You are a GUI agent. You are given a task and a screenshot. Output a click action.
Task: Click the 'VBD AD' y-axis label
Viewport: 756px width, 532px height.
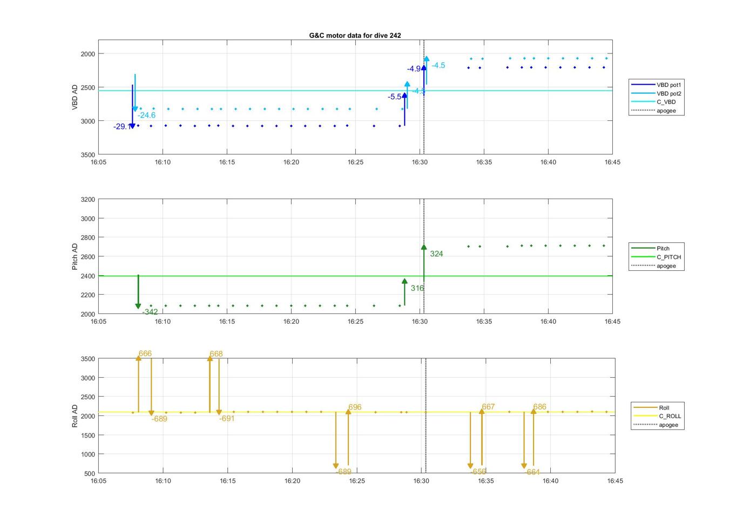tap(75, 97)
